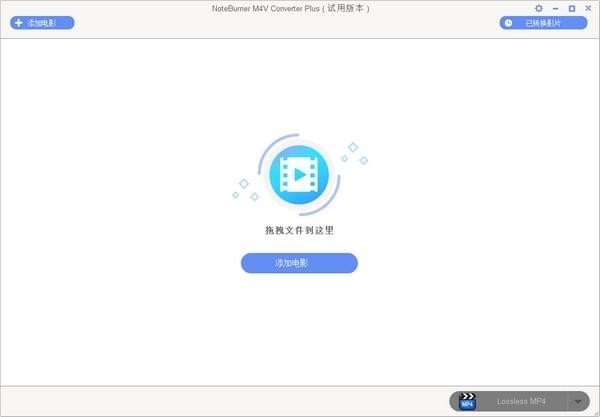Click the 拖拽文件到这里 drop hint text
This screenshot has height=417, width=600.
(x=299, y=230)
